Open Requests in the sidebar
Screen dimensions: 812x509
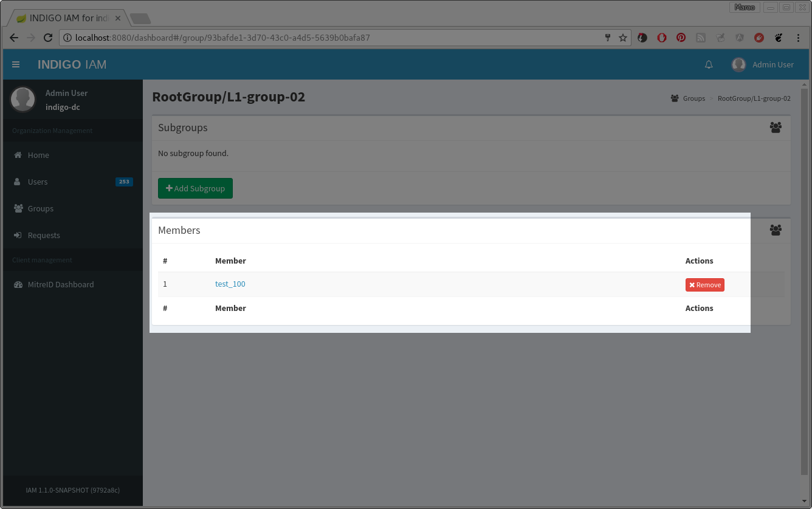[44, 235]
